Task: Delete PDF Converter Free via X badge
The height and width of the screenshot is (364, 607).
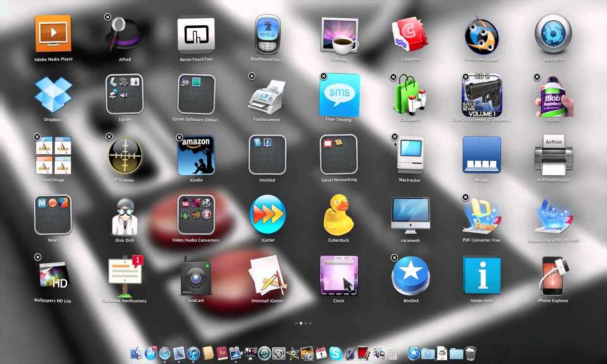Action: click(x=466, y=198)
